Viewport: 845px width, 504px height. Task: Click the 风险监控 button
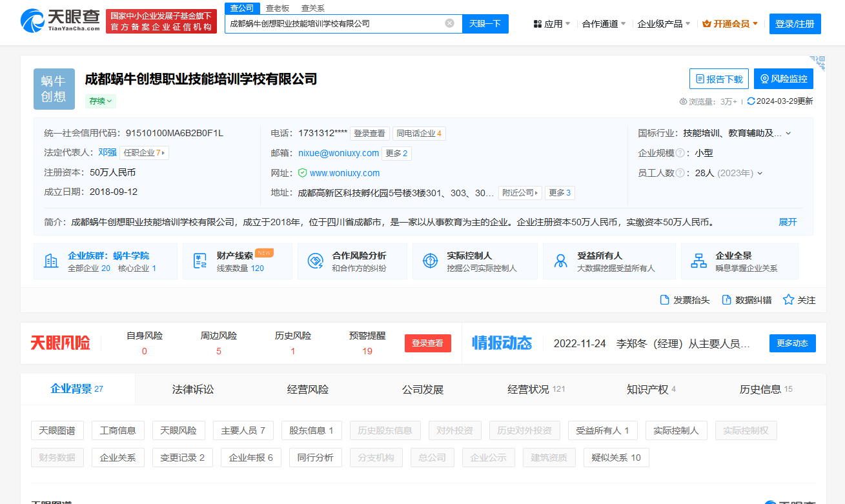[784, 79]
